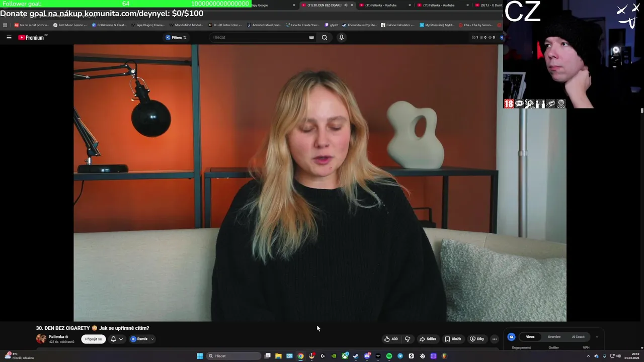Open the on-screen keyboard in search box
This screenshot has height=362, width=644.
point(311,37)
